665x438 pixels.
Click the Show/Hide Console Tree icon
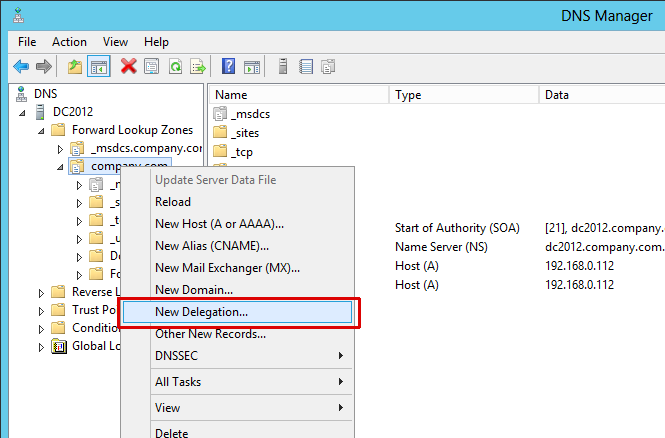coord(99,67)
